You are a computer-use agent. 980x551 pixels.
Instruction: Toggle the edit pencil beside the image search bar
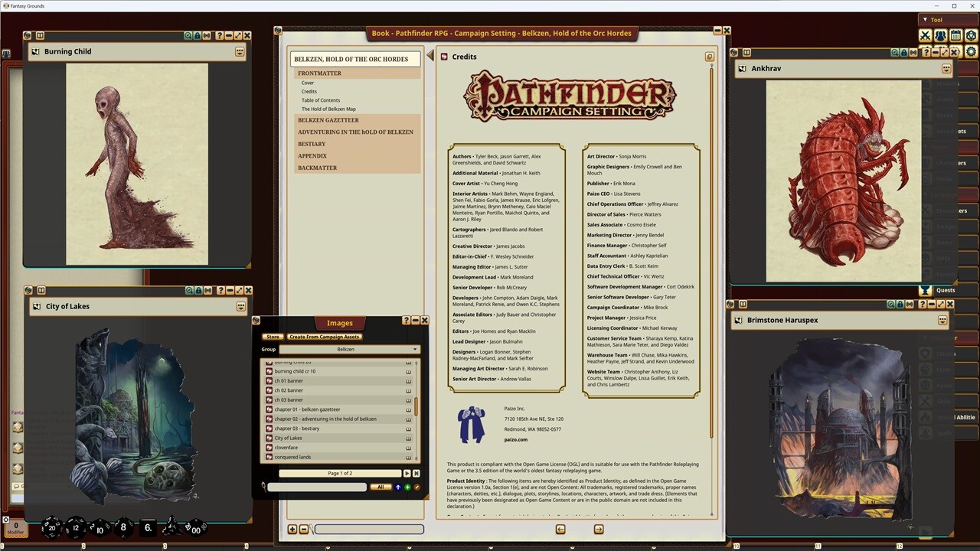[x=416, y=487]
